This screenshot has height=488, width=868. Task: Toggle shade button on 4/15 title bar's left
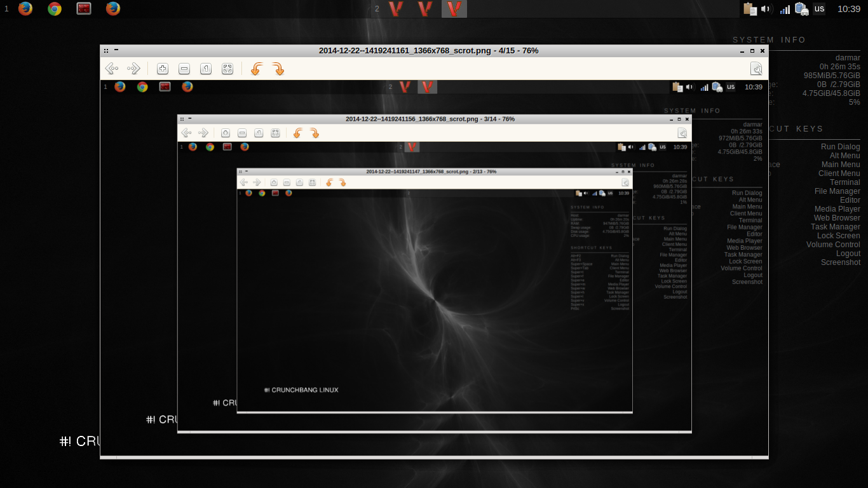(x=116, y=51)
